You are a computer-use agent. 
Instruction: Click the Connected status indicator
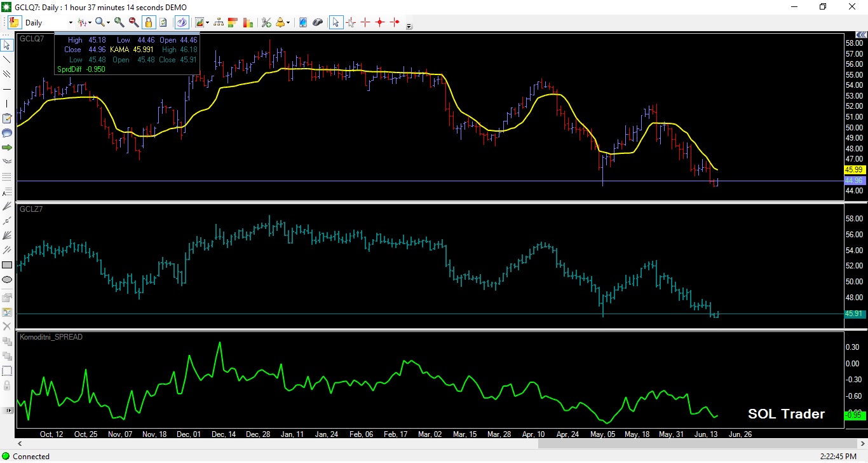25,456
